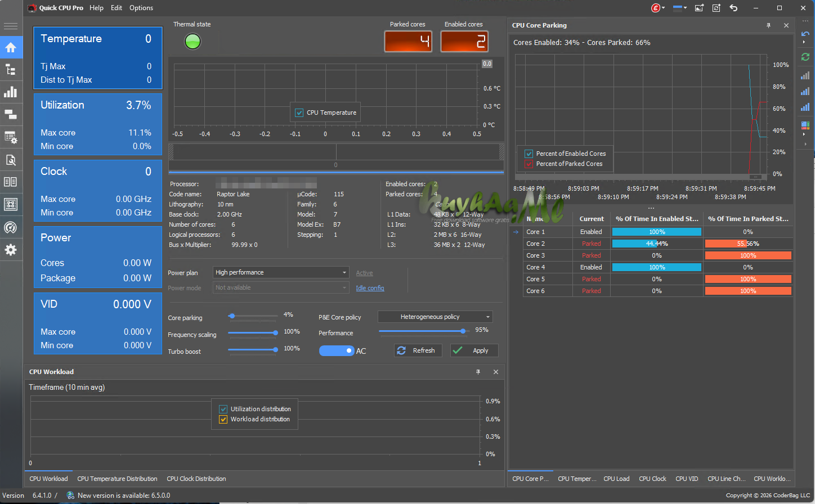Switch the AC power toggle
The image size is (815, 504).
[337, 350]
